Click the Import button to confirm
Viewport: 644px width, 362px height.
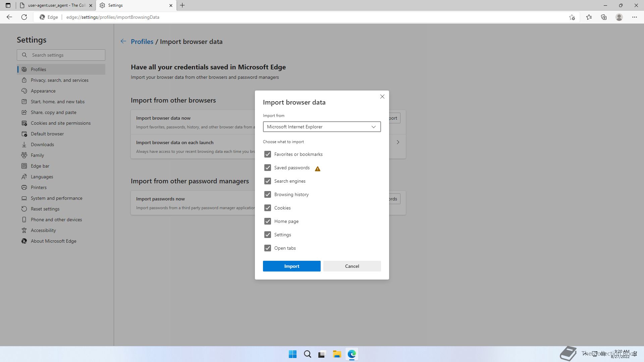pos(291,266)
